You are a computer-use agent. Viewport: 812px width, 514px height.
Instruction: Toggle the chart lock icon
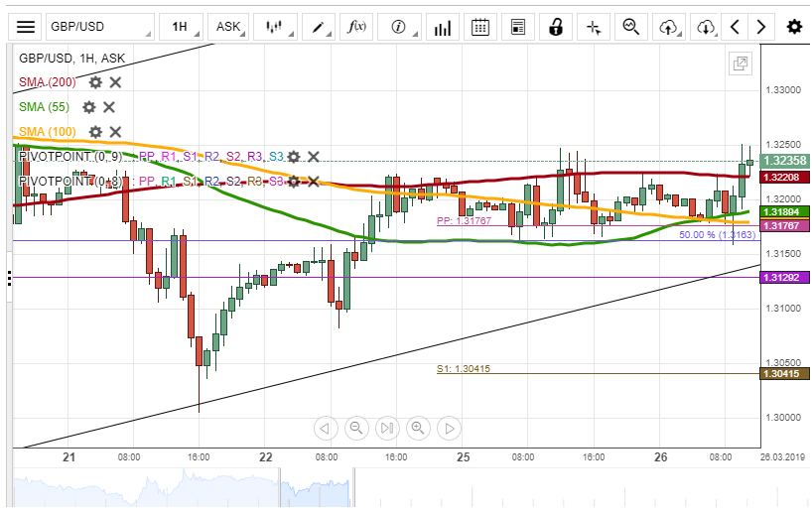(x=556, y=27)
